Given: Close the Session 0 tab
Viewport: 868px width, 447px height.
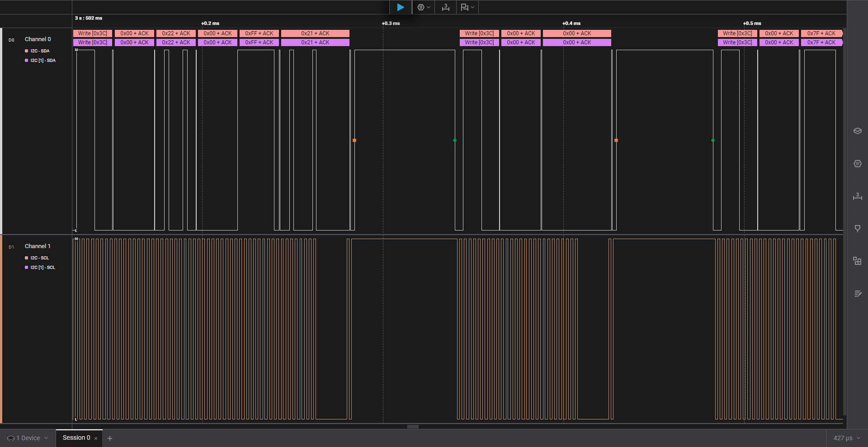Looking at the screenshot, I should tap(96, 438).
